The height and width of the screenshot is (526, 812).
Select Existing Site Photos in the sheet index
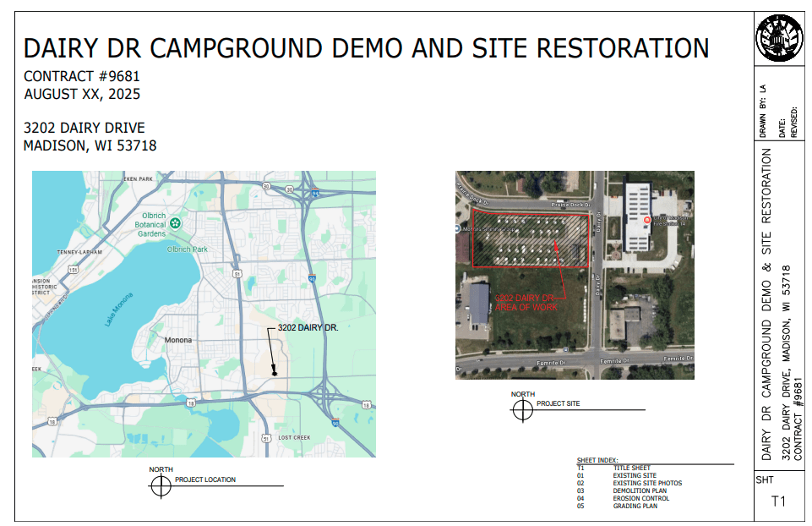click(x=646, y=483)
